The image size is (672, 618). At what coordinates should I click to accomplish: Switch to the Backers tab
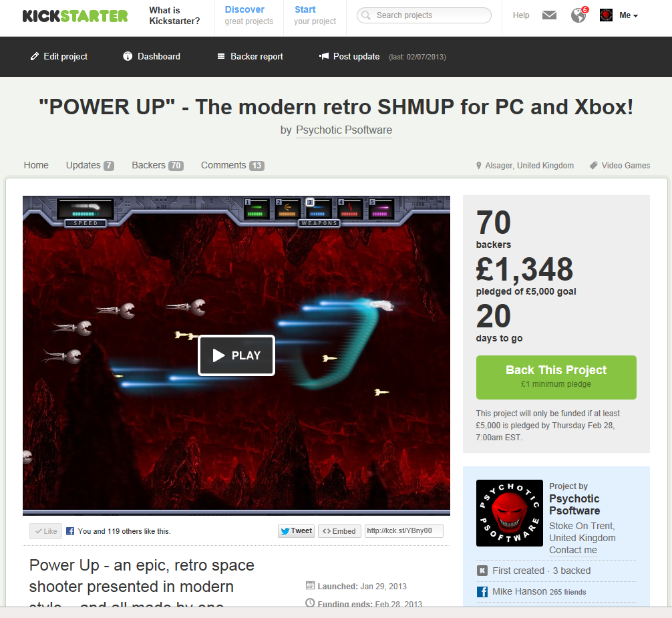tap(158, 166)
